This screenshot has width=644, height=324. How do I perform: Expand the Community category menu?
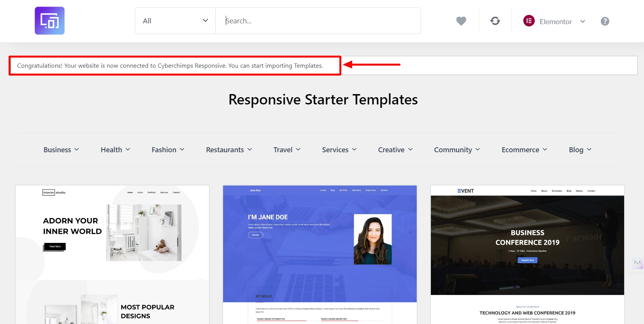[x=457, y=150]
